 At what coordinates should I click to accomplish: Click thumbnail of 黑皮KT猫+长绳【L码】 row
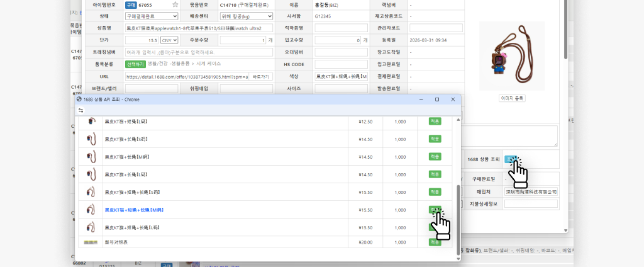(x=91, y=174)
